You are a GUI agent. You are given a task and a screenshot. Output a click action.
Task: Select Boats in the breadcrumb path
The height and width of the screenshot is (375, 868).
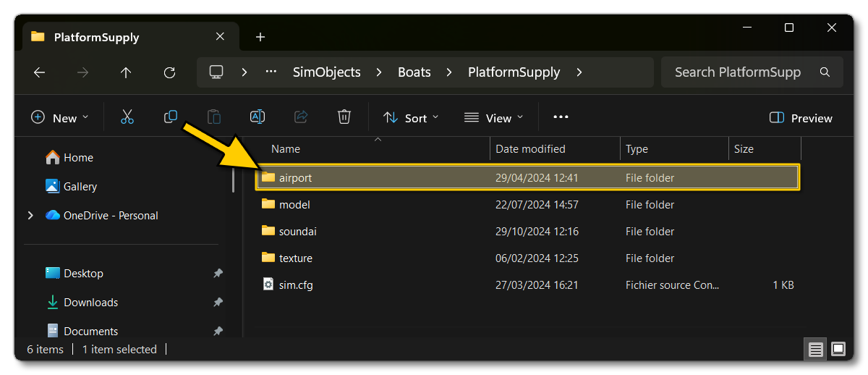[414, 72]
